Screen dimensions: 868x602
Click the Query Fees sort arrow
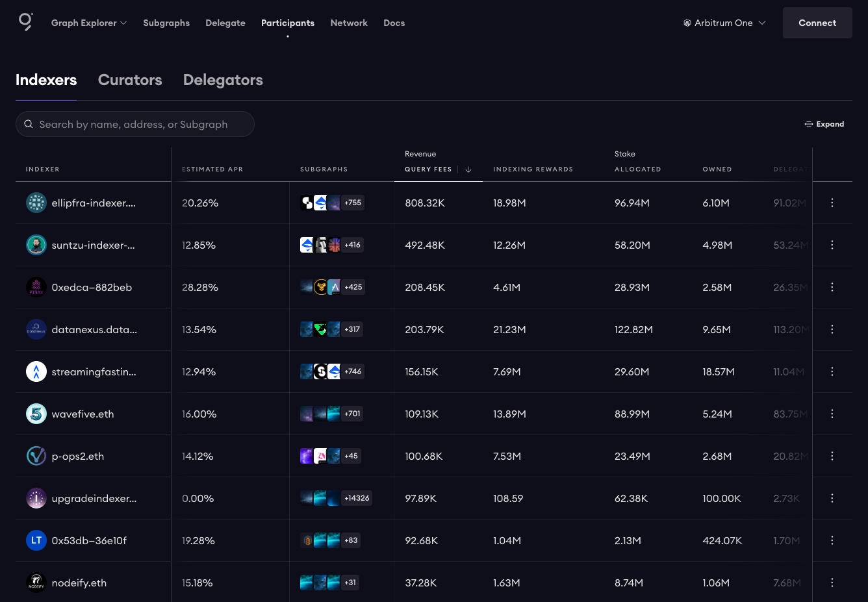[468, 169]
